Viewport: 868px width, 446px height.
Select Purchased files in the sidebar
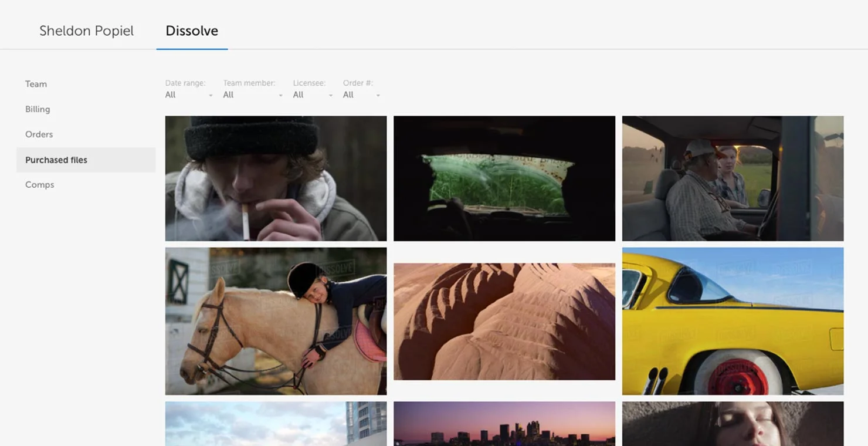coord(86,160)
